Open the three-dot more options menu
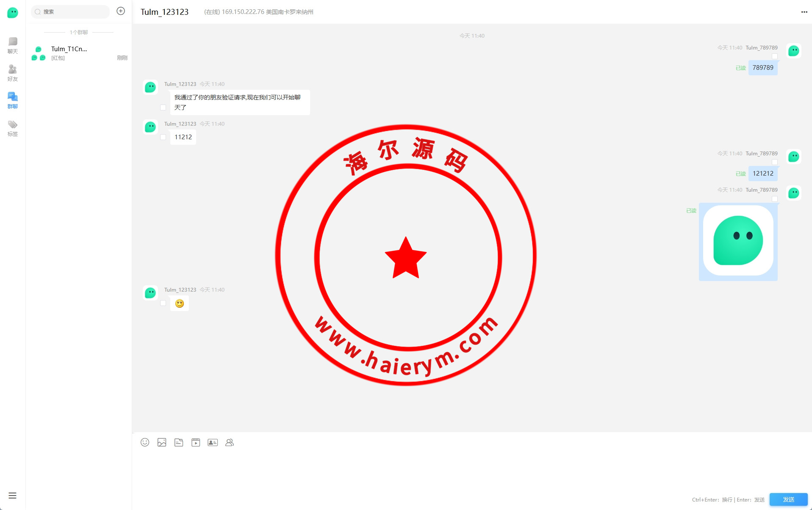The height and width of the screenshot is (510, 812). click(804, 12)
